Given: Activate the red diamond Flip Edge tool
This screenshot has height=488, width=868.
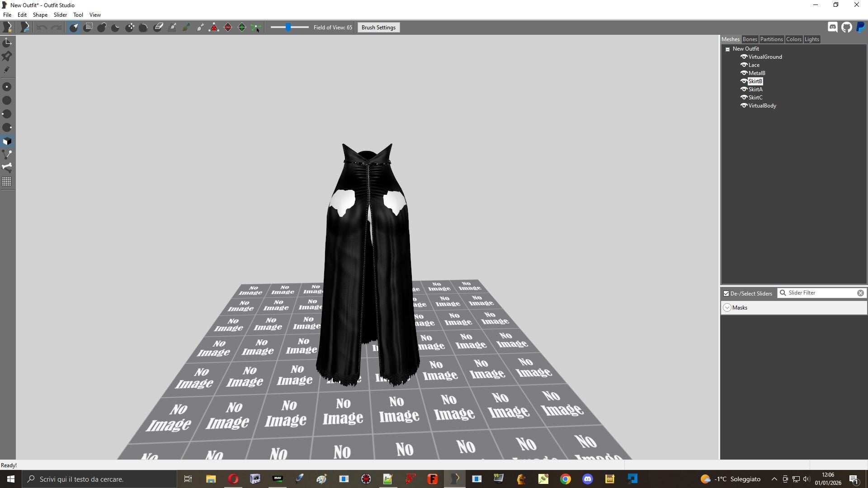Looking at the screenshot, I should click(x=228, y=28).
